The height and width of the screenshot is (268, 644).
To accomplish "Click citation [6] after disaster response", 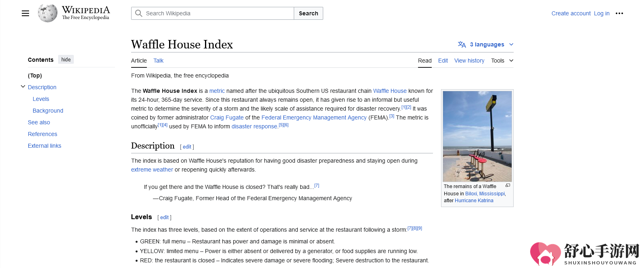I will [286, 125].
